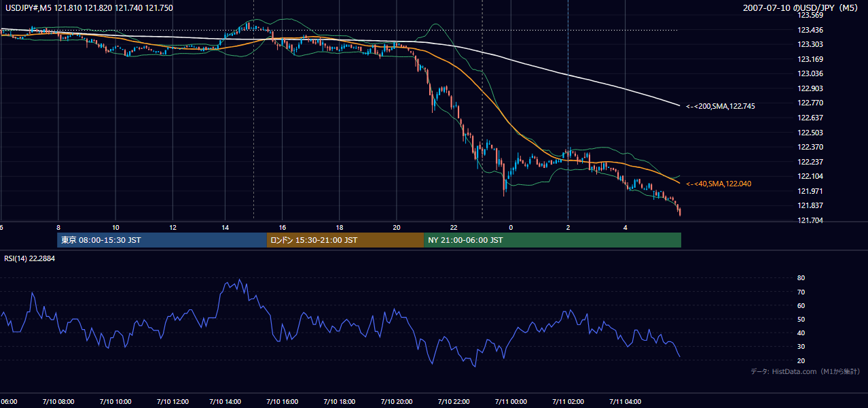
Task: Click the 7/11 00:00 bottom time label
Action: tap(511, 402)
